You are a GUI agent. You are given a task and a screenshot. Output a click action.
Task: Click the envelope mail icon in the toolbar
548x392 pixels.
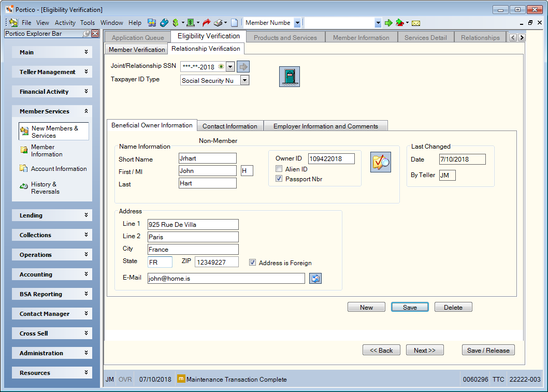(x=416, y=23)
